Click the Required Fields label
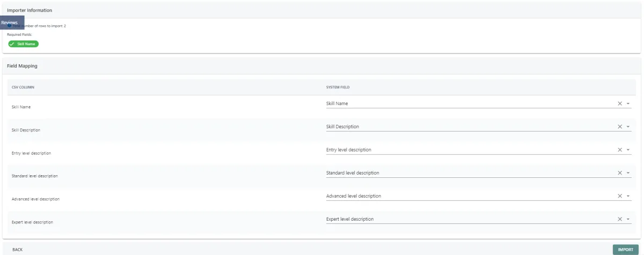The height and width of the screenshot is (255, 644). coord(19,34)
